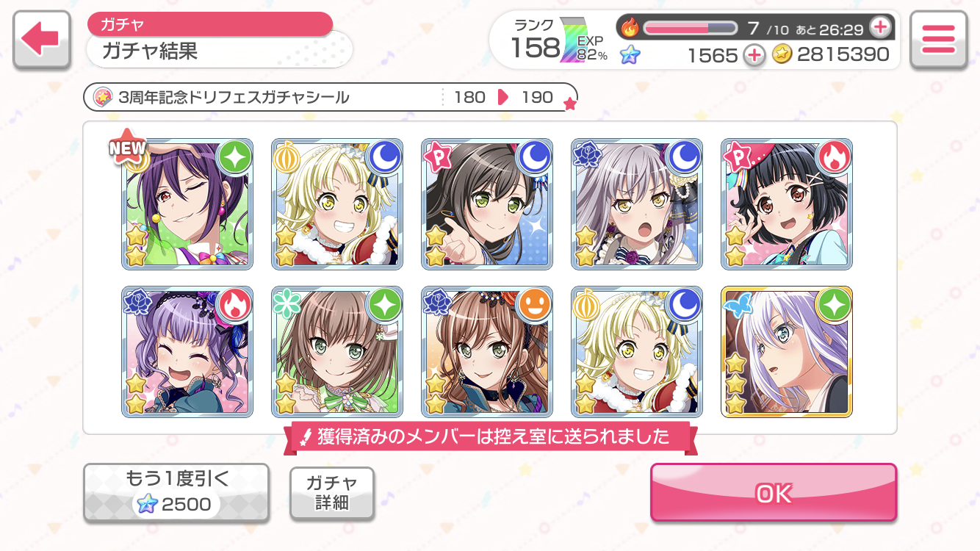Screen dimensions: 980x551
Task: Click the OK button
Action: (x=774, y=493)
